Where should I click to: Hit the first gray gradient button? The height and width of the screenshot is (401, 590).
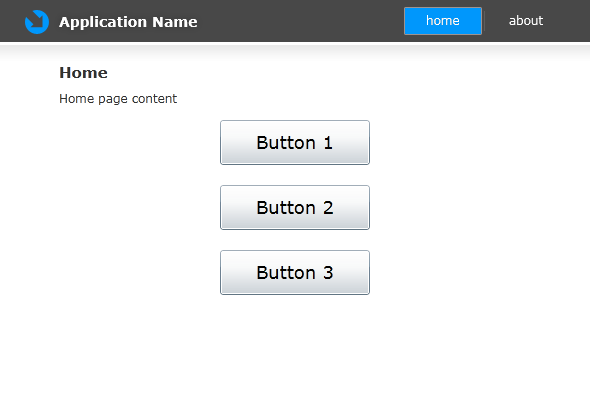295,143
